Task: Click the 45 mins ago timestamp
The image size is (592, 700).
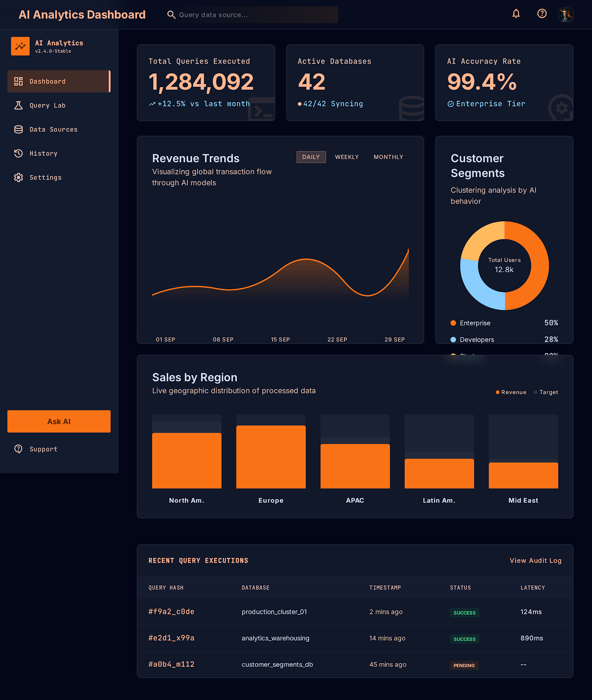Action: click(388, 665)
